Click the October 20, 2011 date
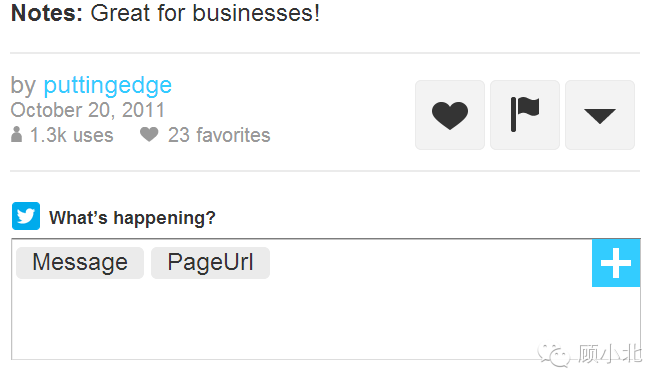Viewport: 663px width, 387px height. pyautogui.click(x=88, y=110)
